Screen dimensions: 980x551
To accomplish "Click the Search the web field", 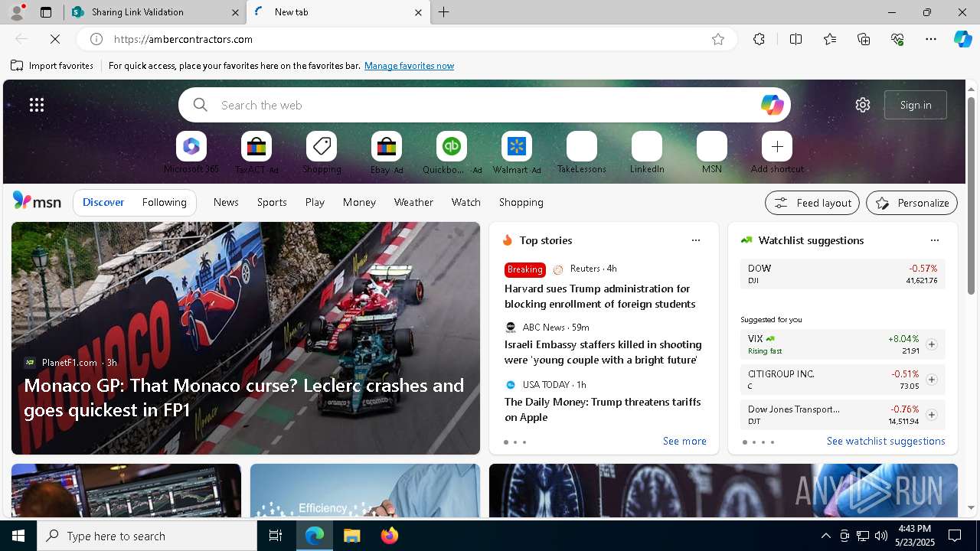I will pyautogui.click(x=484, y=105).
